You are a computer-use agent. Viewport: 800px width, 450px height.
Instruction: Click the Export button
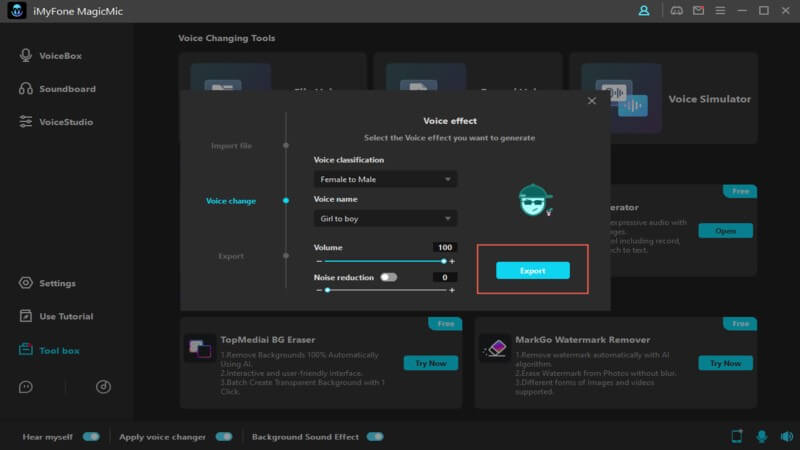click(x=533, y=271)
